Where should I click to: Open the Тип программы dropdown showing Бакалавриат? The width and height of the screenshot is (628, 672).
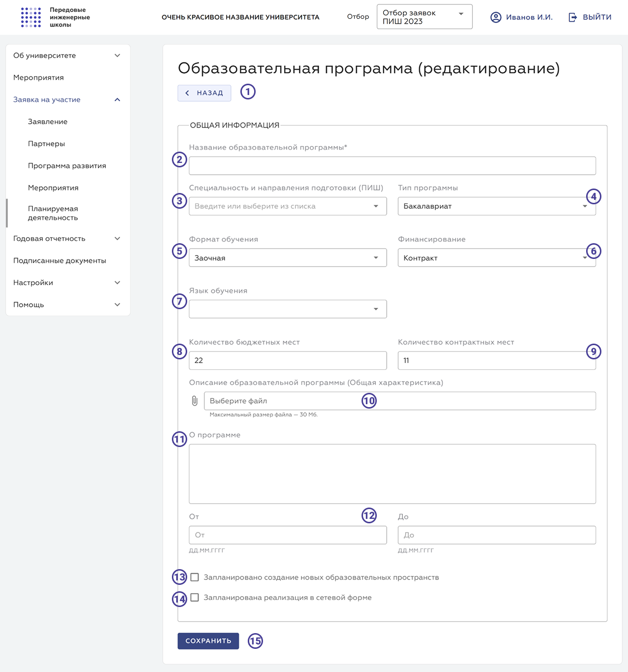tap(496, 206)
